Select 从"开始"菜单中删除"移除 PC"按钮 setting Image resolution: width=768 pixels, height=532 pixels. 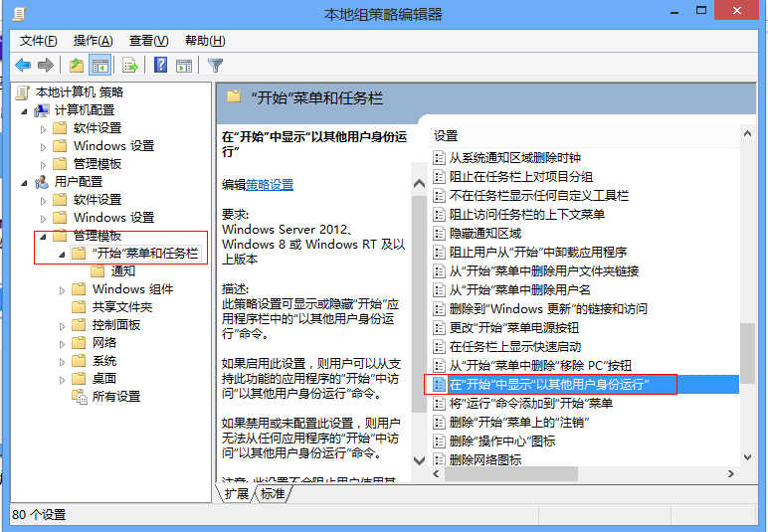541,366
